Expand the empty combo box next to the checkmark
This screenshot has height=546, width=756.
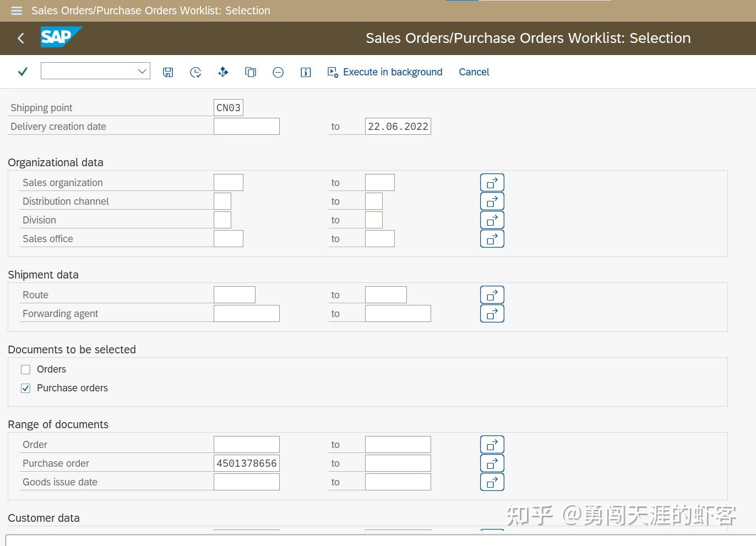click(142, 70)
